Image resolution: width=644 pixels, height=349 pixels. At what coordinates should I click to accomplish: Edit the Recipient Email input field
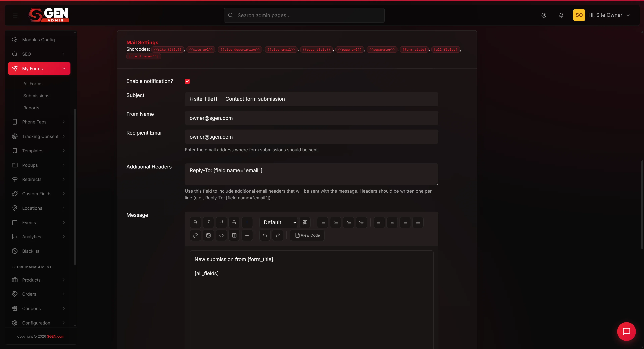click(x=311, y=137)
